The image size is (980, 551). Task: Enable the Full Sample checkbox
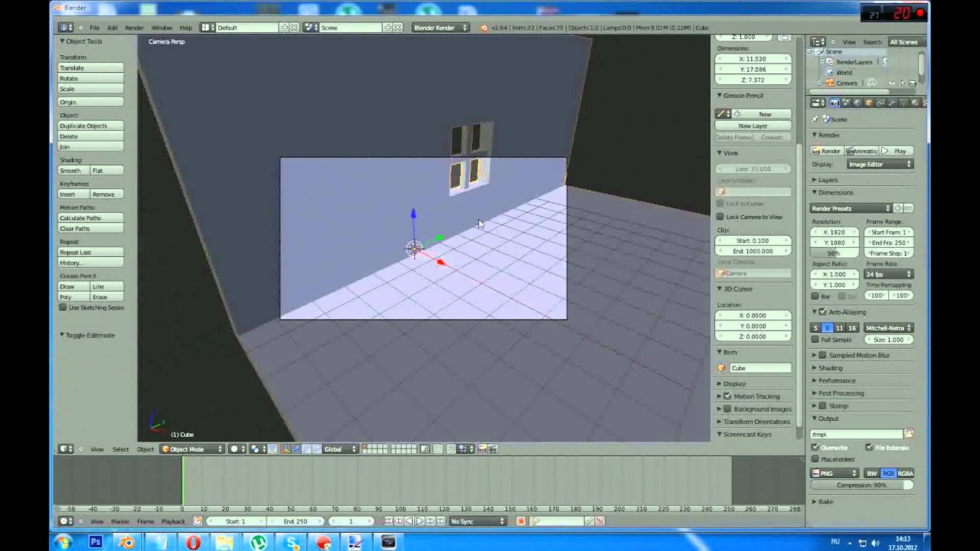[815, 340]
